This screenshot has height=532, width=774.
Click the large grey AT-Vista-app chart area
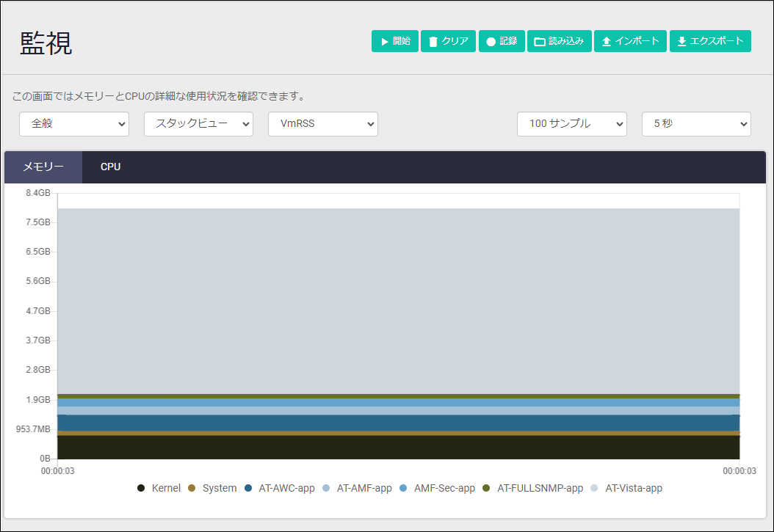pos(399,301)
